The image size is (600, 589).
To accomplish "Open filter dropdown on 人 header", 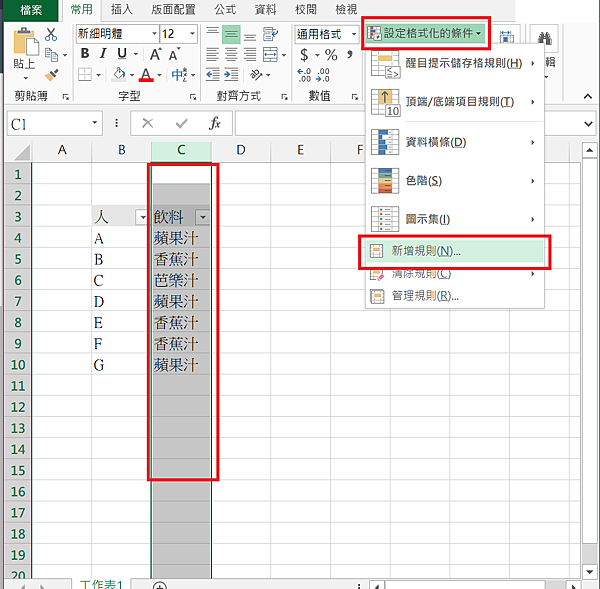I will (142, 217).
